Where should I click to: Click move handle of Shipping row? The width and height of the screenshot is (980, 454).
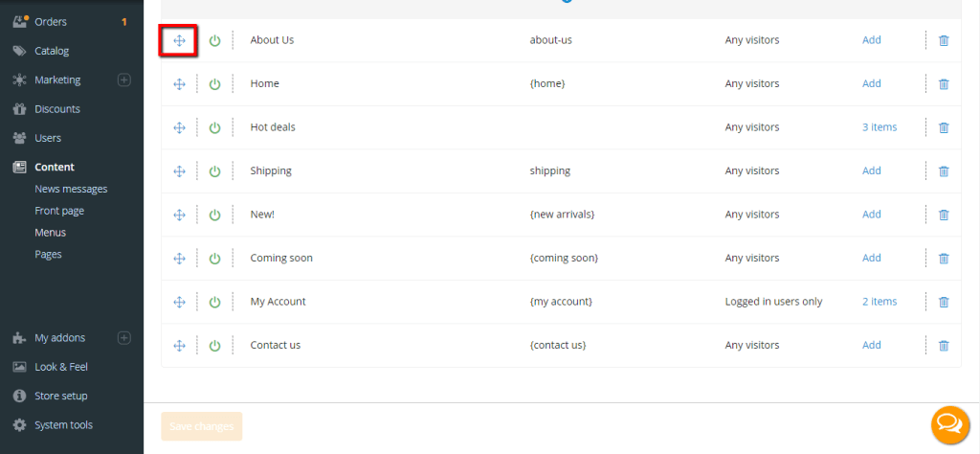[179, 171]
